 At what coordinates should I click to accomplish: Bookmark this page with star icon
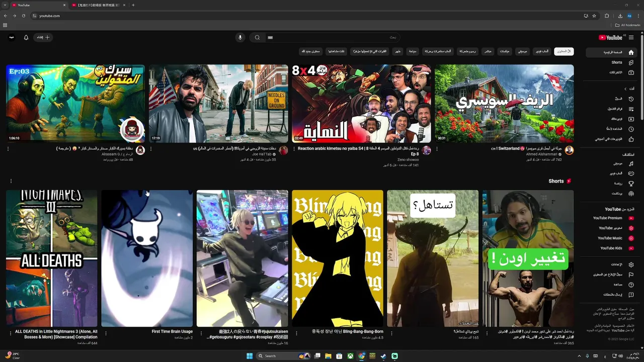click(594, 16)
